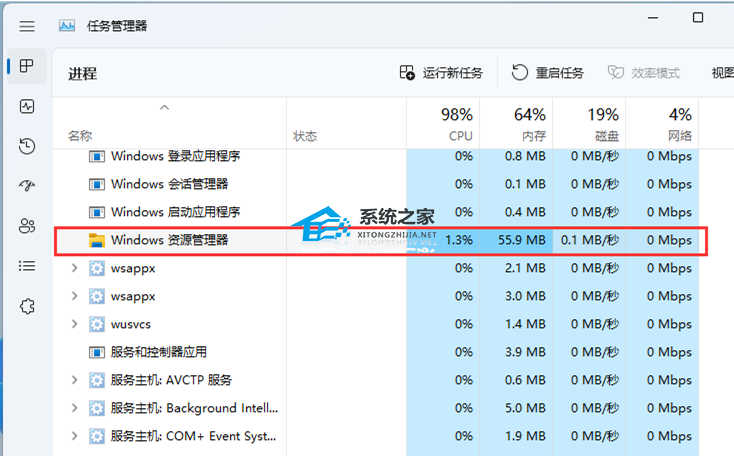Sort by the CPU 98% column header
This screenshot has height=456, width=734.
443,124
